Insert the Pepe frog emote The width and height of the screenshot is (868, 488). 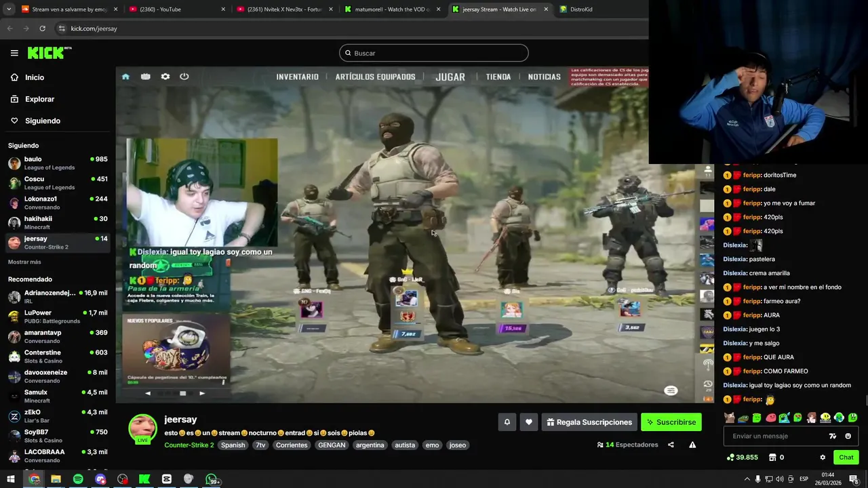coord(743,418)
